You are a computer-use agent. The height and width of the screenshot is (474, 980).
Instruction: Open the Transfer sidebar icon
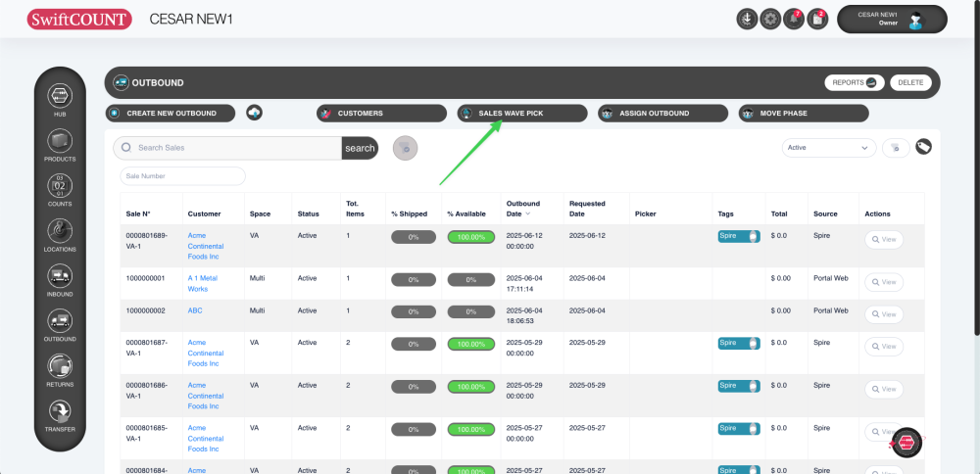point(60,411)
